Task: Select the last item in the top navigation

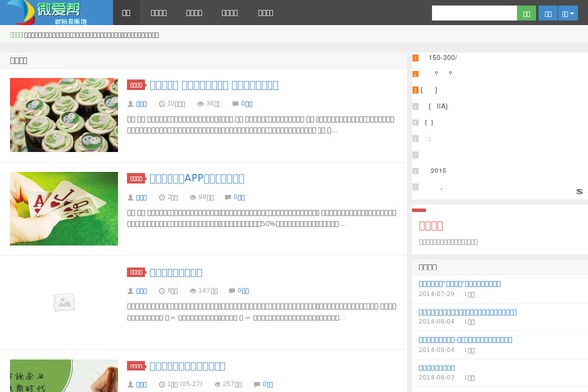Action: (266, 13)
